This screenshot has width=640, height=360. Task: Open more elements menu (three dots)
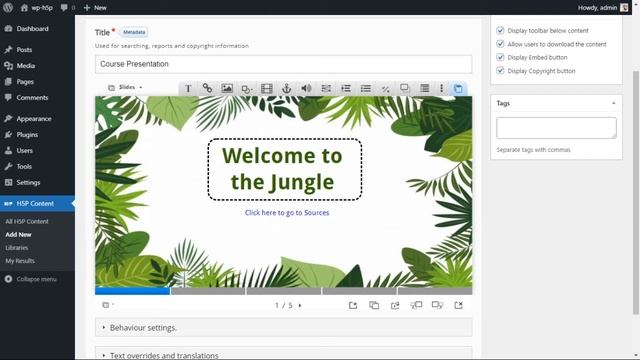pyautogui.click(x=441, y=89)
